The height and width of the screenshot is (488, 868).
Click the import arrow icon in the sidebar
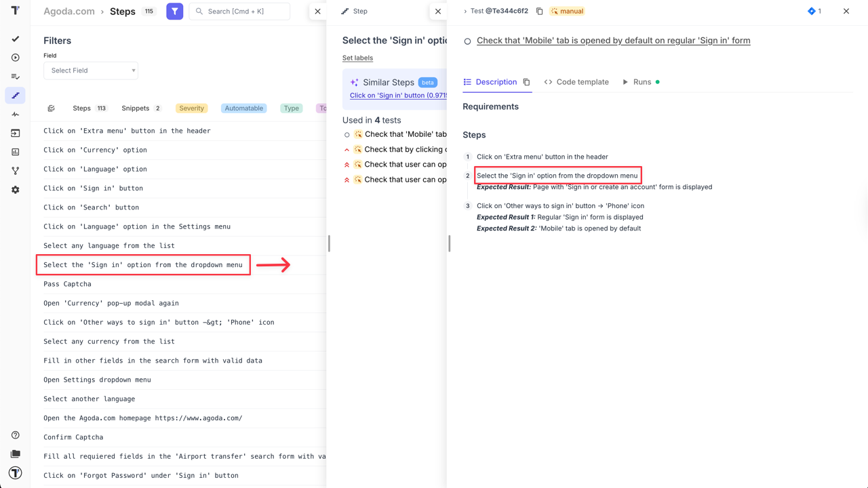pyautogui.click(x=15, y=133)
